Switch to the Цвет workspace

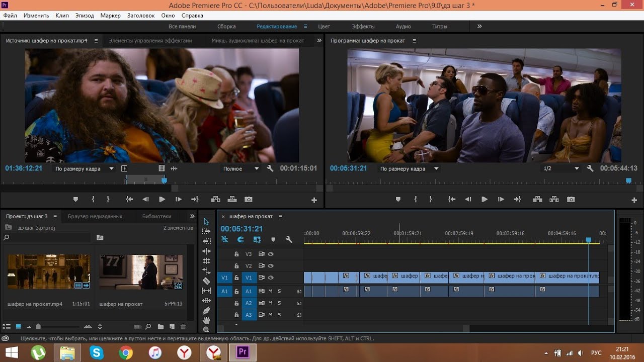(x=324, y=26)
